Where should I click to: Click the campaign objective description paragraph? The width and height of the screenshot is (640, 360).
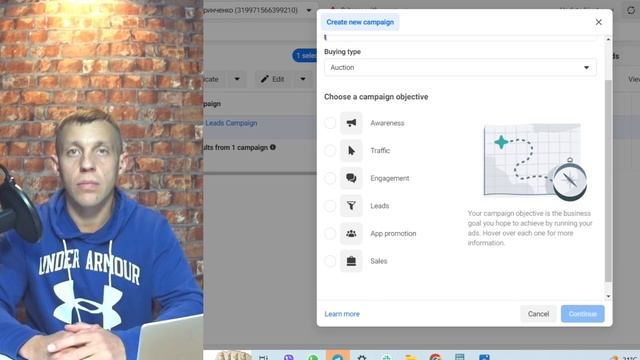click(530, 228)
